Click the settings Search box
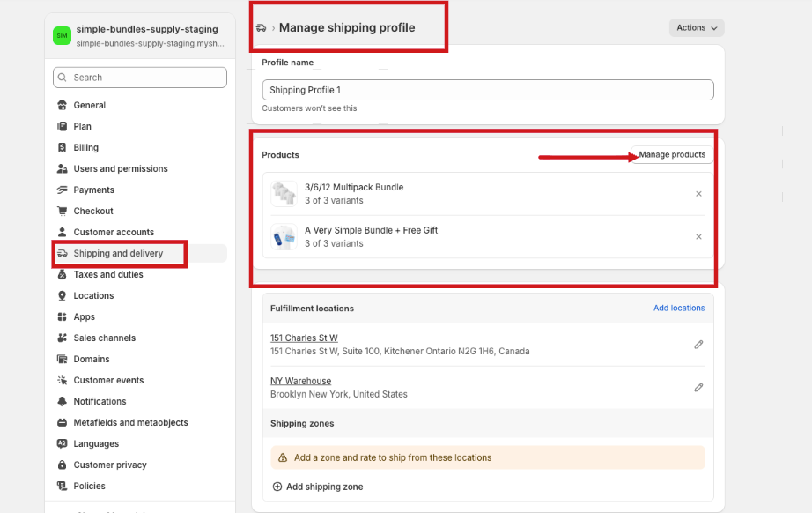 tap(140, 78)
